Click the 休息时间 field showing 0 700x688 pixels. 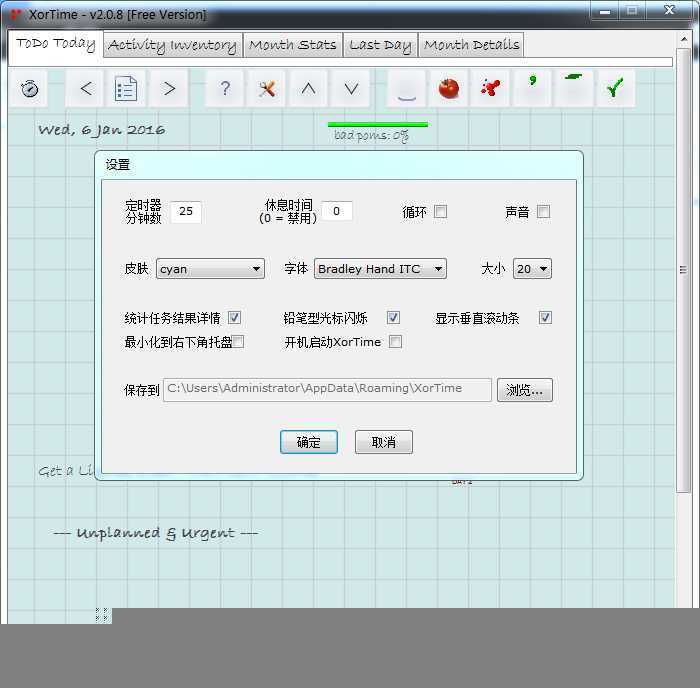coord(337,211)
